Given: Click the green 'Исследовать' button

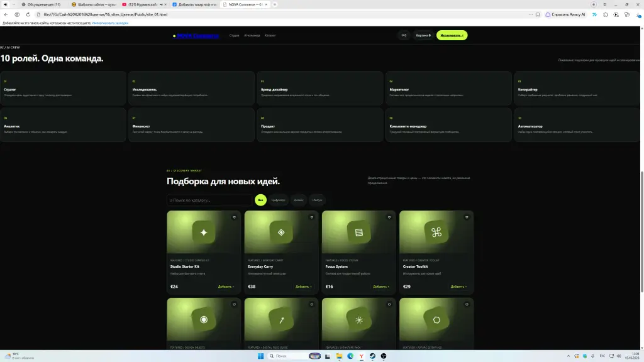Looking at the screenshot, I should (452, 35).
